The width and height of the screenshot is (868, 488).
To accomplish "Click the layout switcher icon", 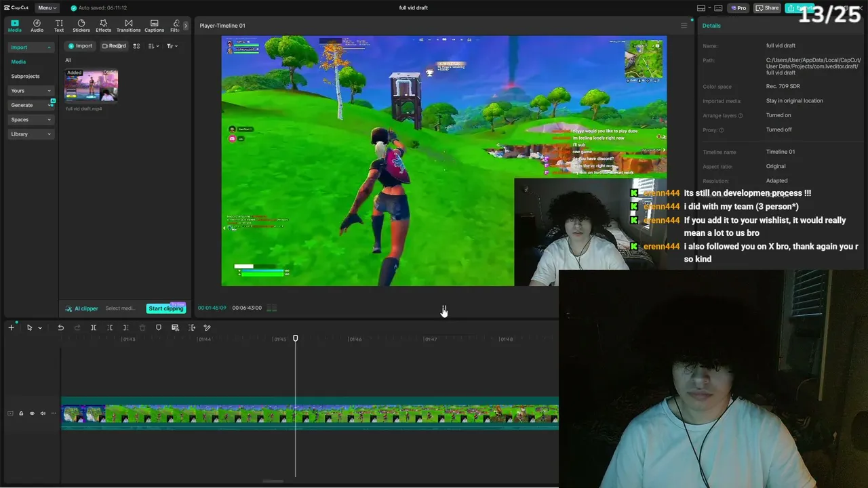I will click(701, 8).
